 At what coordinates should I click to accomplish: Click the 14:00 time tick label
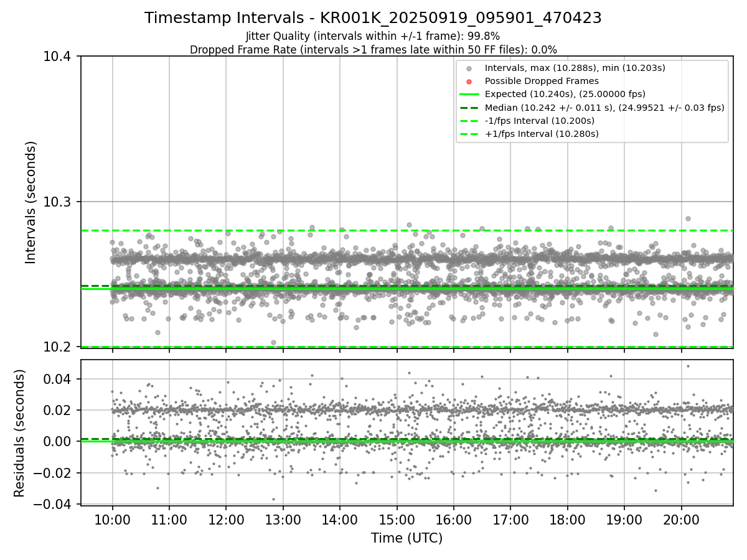point(340,520)
